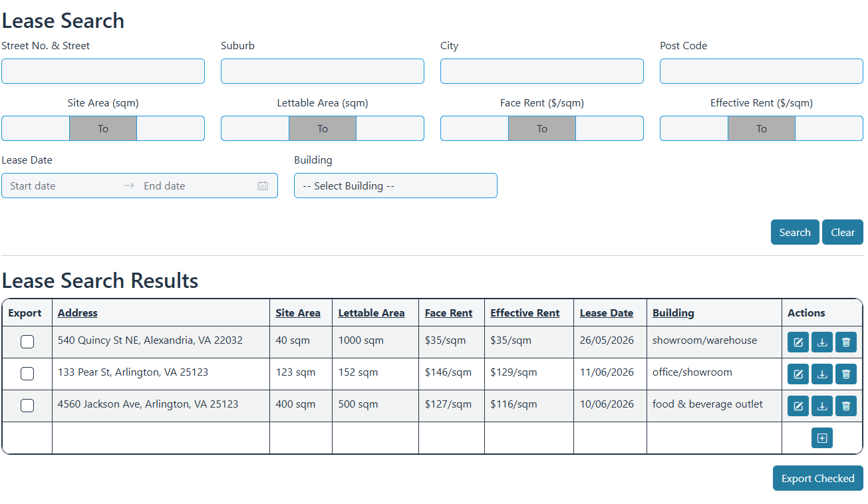Check export box for 4560 Jackson Ave
This screenshot has width=868, height=504.
pos(27,406)
